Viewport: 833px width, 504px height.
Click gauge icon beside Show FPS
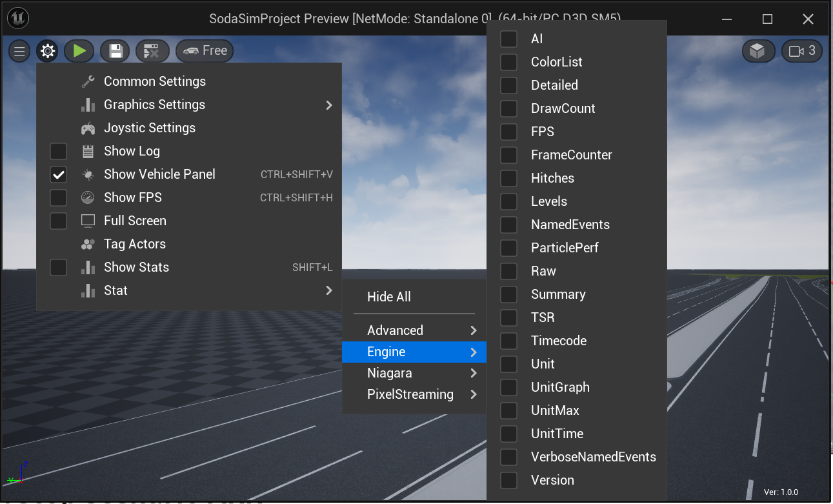(88, 197)
